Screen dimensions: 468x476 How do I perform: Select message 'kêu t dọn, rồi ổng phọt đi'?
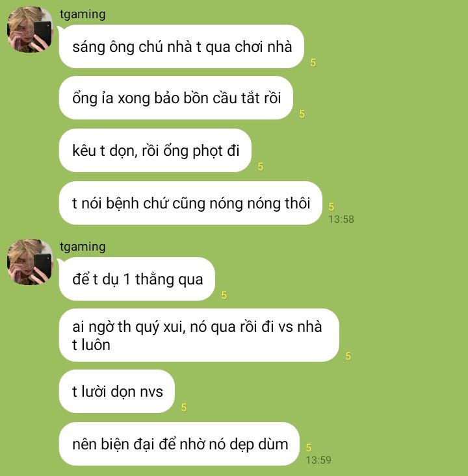pos(155,150)
